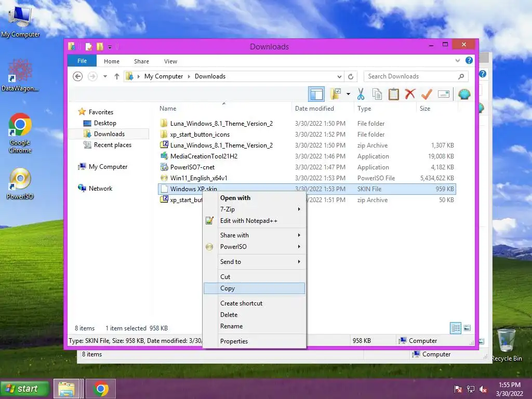Select Recent places under Favorites
Screen dimensions: 532x399
click(x=113, y=145)
